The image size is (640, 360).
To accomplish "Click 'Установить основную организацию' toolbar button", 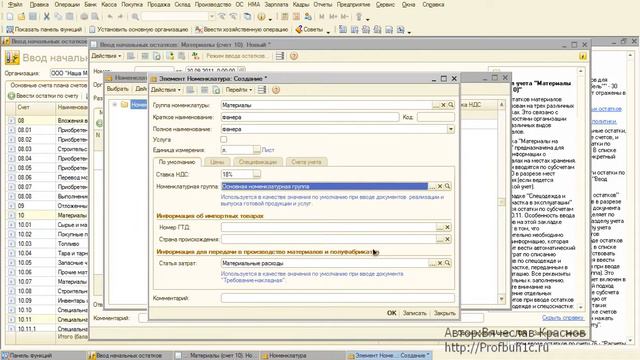I will [138, 29].
